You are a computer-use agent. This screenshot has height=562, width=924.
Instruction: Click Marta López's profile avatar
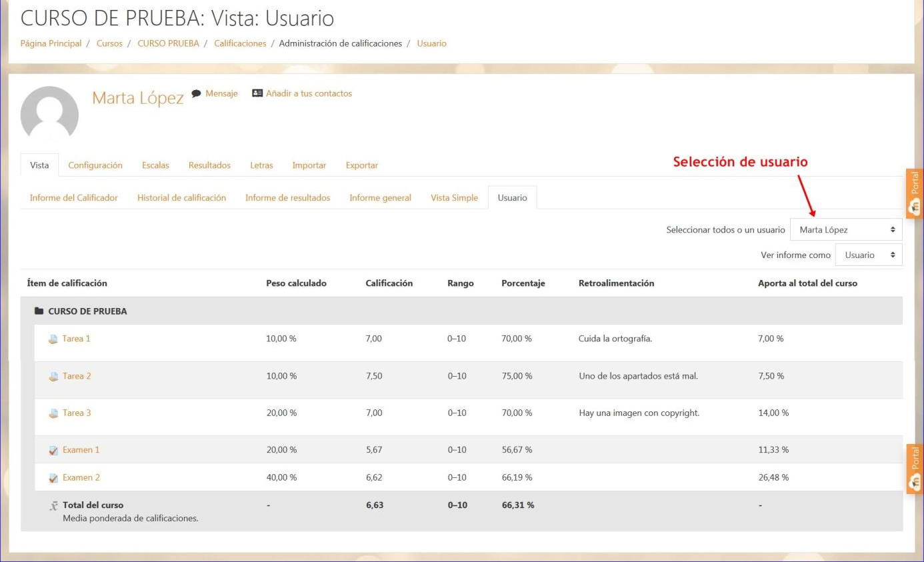point(49,113)
